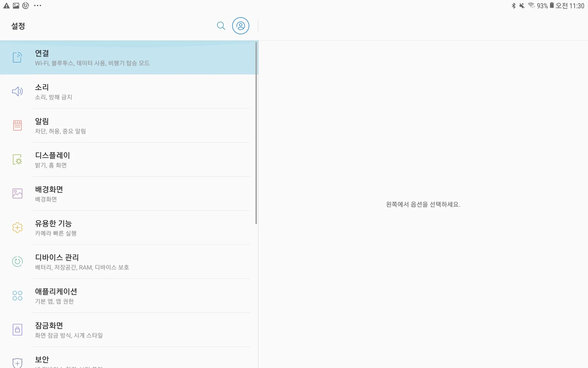Click the 소리 speaker icon
The width and height of the screenshot is (588, 368).
[17, 91]
